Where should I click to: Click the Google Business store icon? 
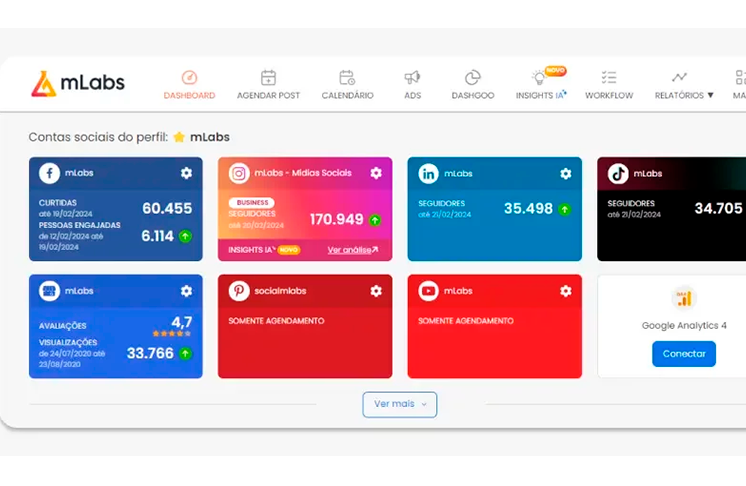coord(49,291)
